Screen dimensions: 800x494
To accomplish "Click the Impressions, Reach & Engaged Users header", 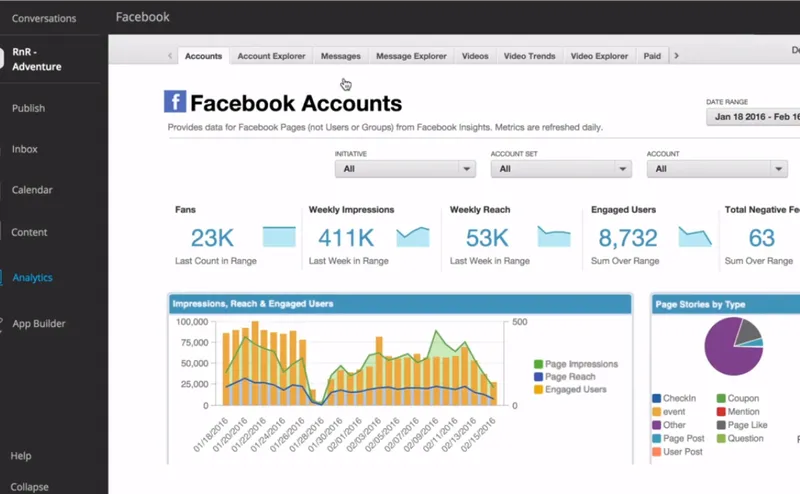I will [x=400, y=304].
